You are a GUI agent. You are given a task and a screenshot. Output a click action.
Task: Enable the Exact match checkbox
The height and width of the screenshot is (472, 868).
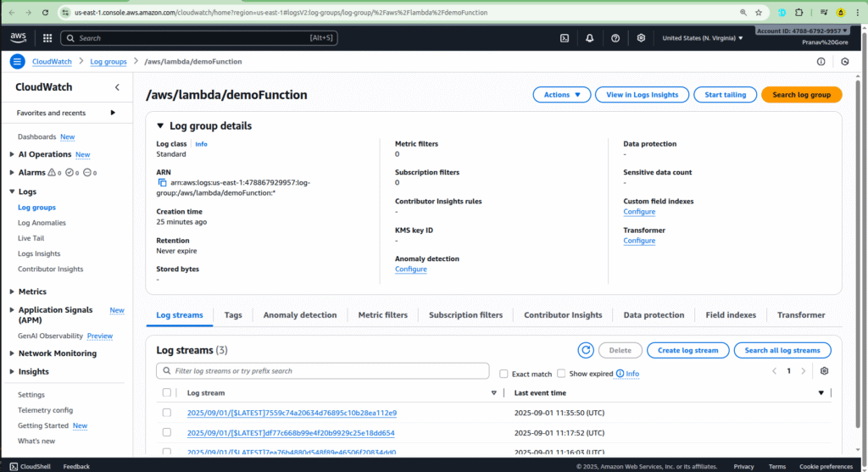point(504,374)
